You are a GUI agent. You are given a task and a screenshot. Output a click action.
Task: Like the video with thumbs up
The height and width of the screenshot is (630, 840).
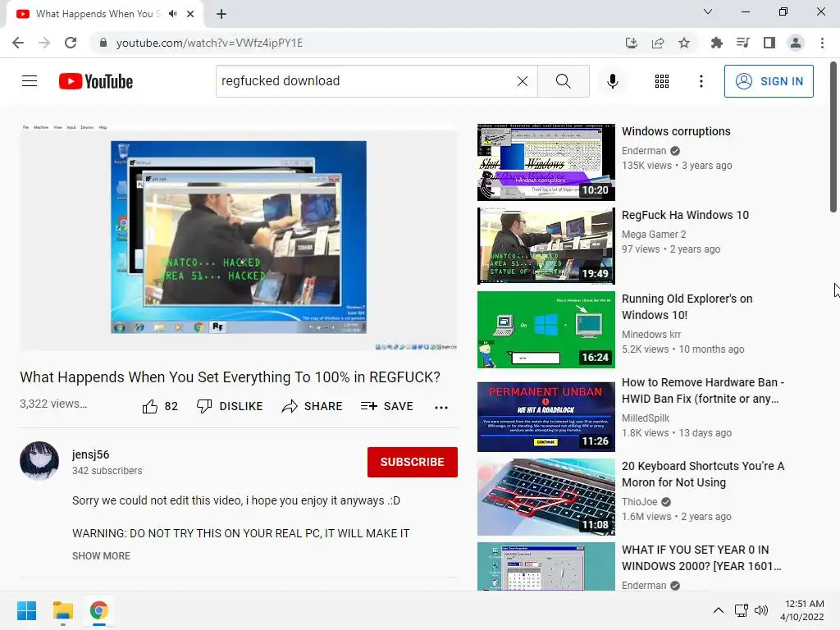pyautogui.click(x=160, y=407)
